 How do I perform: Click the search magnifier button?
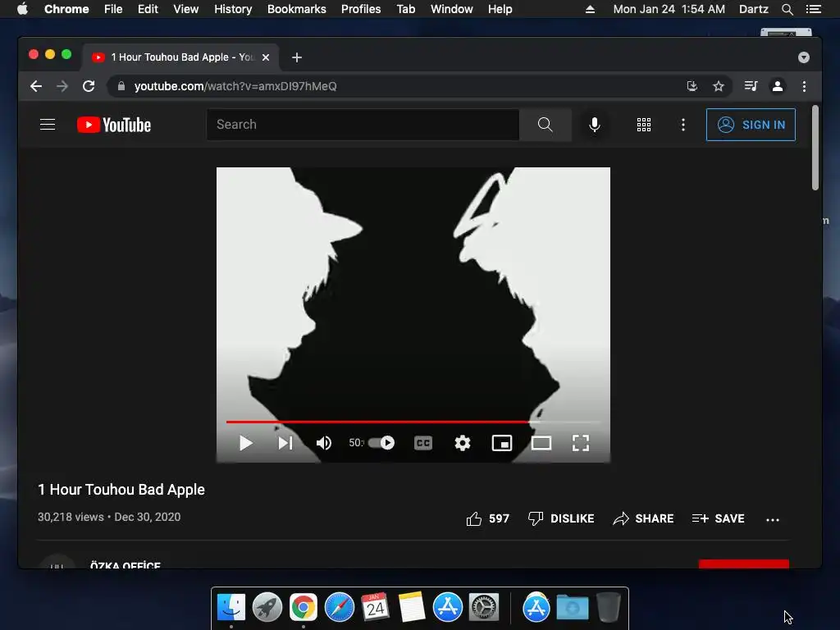pyautogui.click(x=545, y=125)
